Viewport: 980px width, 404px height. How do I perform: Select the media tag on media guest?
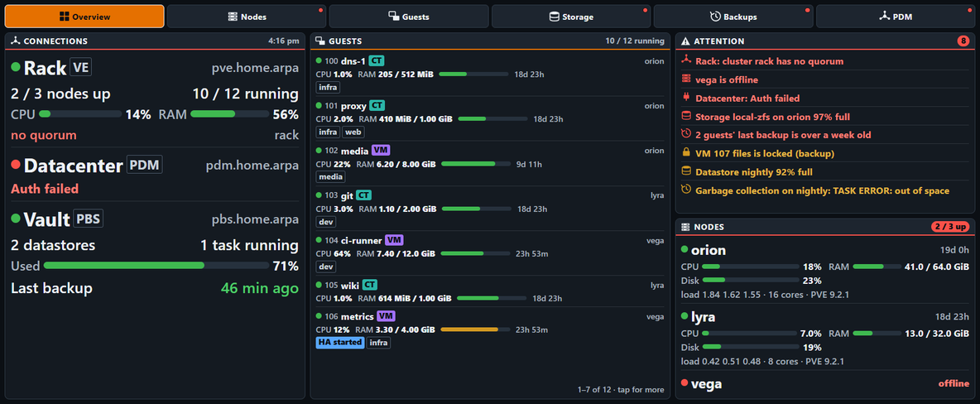pos(330,177)
